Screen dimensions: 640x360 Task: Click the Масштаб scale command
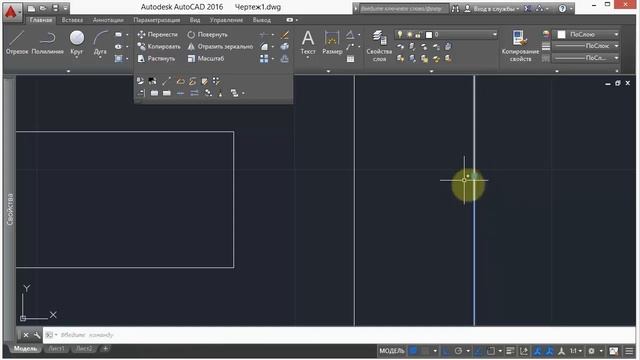click(206, 58)
